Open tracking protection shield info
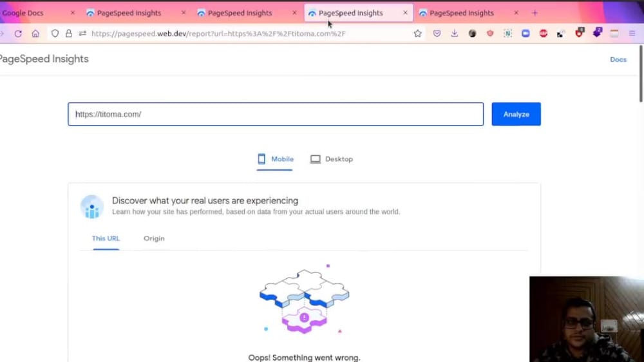 coord(55,33)
